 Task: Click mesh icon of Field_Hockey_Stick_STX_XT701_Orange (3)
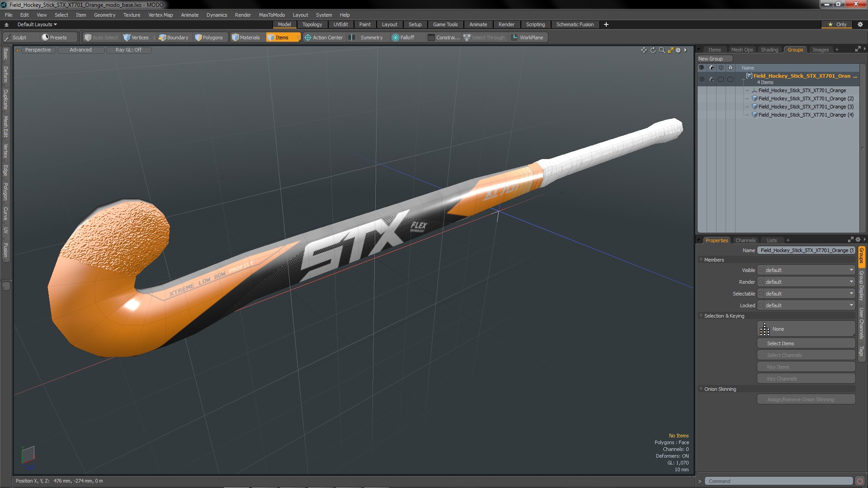tap(755, 107)
